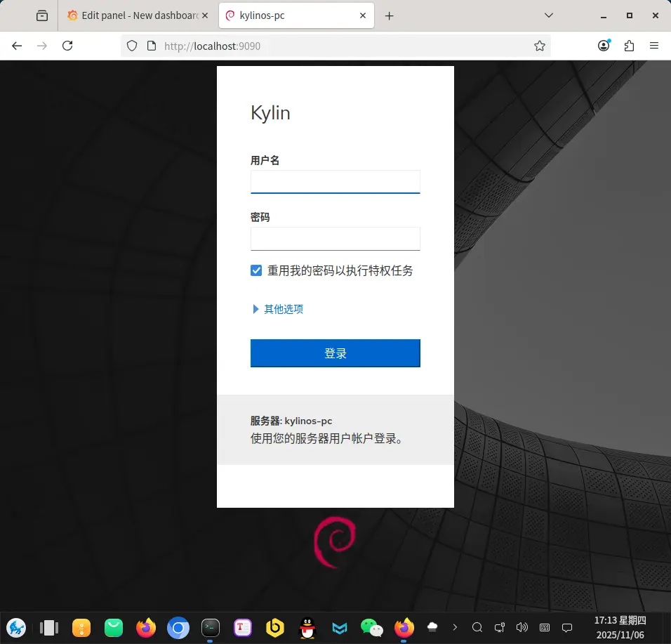Open the taskbar multitasking view icon
The width and height of the screenshot is (671, 644).
(x=49, y=628)
